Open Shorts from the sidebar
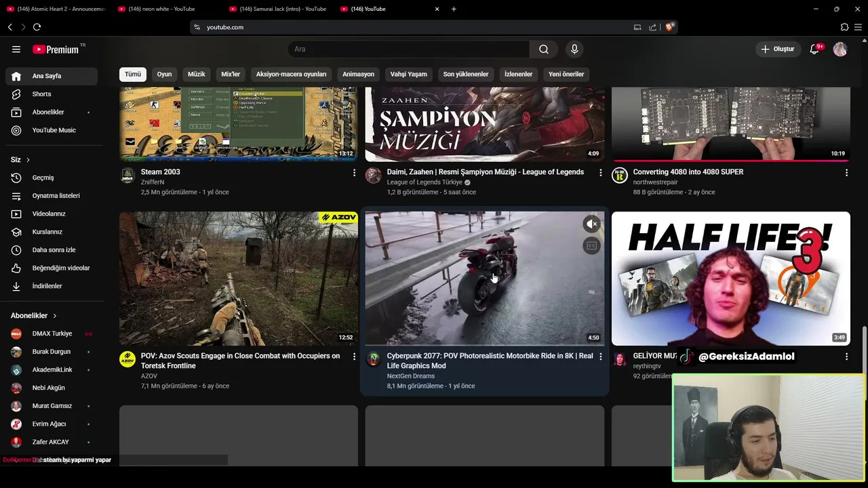868x488 pixels. click(52, 94)
